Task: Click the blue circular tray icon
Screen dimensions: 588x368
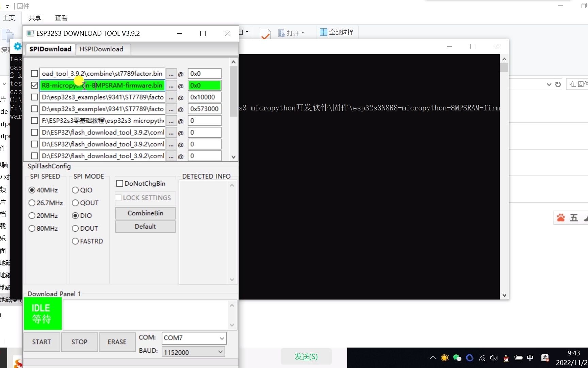Action: 470,358
